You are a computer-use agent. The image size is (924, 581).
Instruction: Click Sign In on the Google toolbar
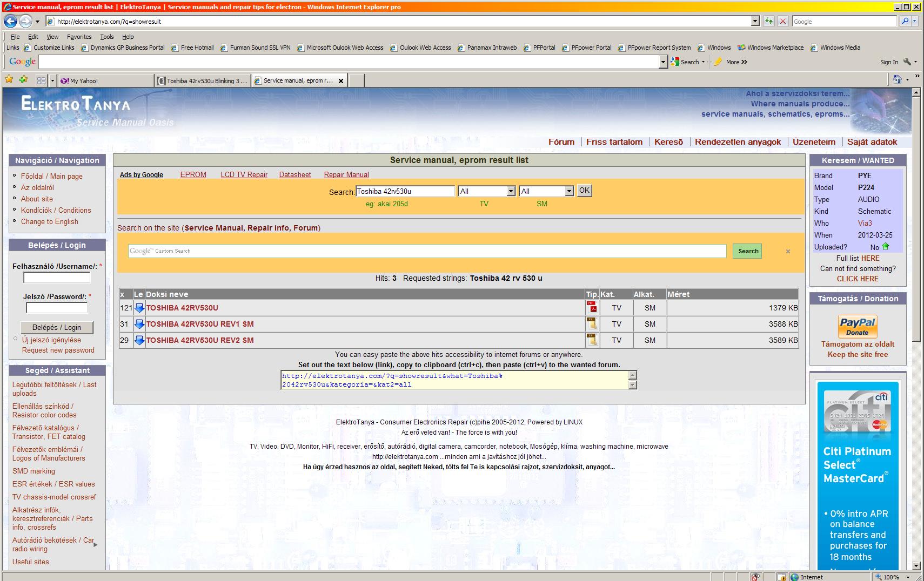coord(889,62)
